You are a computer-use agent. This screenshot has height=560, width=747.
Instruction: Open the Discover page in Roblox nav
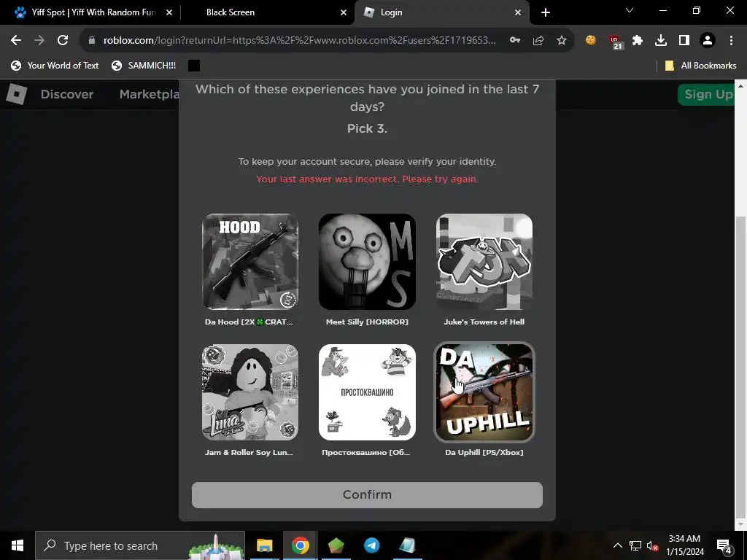tap(66, 94)
